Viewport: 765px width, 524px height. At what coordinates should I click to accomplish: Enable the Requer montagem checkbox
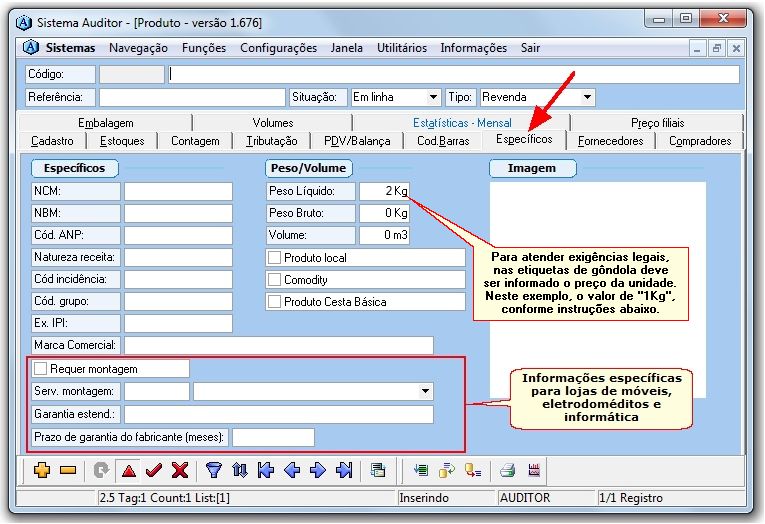point(41,369)
